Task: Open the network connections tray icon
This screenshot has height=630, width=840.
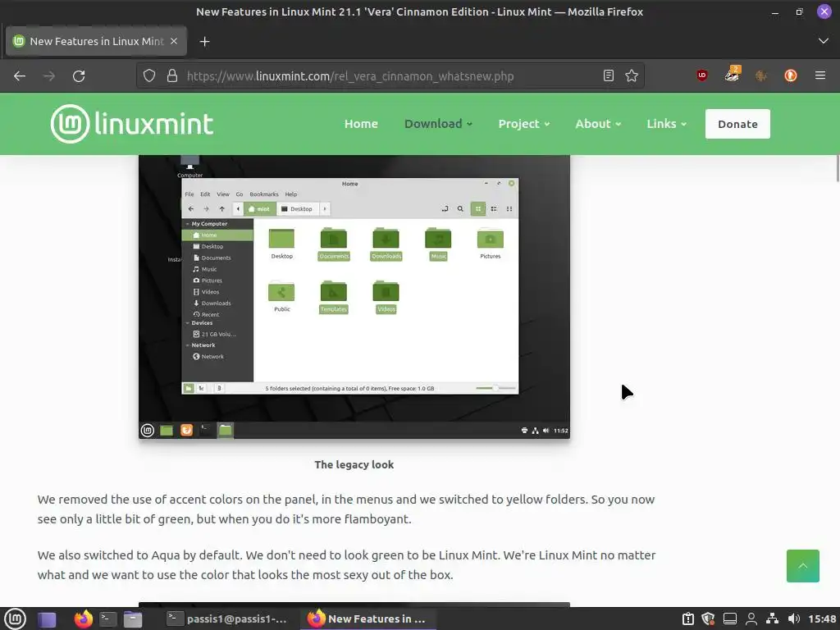Action: tap(772, 619)
